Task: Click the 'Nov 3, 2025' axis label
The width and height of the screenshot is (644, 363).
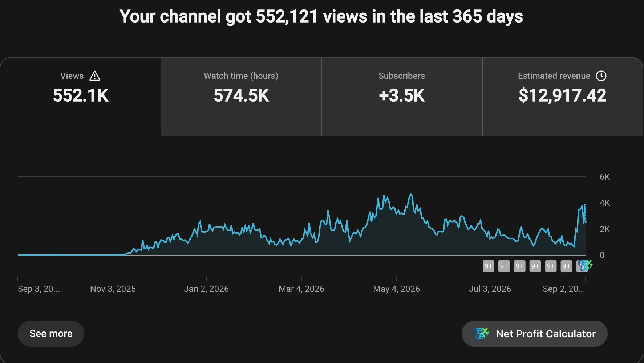Action: tap(113, 289)
